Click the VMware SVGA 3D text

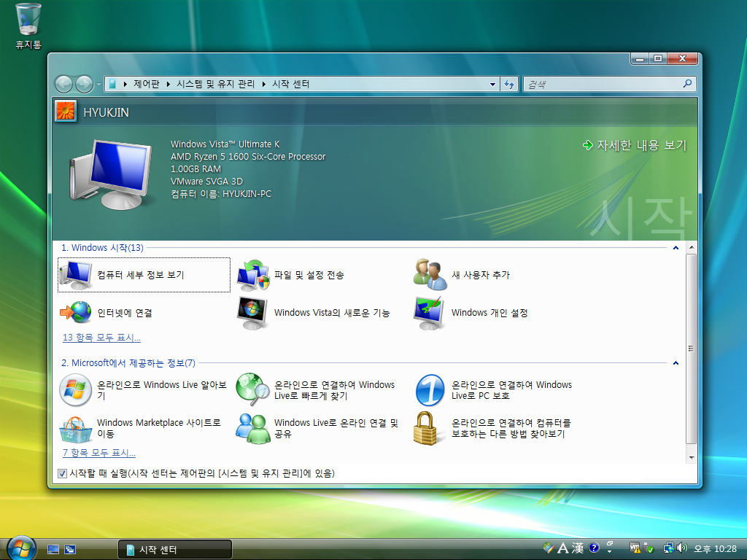point(206,182)
